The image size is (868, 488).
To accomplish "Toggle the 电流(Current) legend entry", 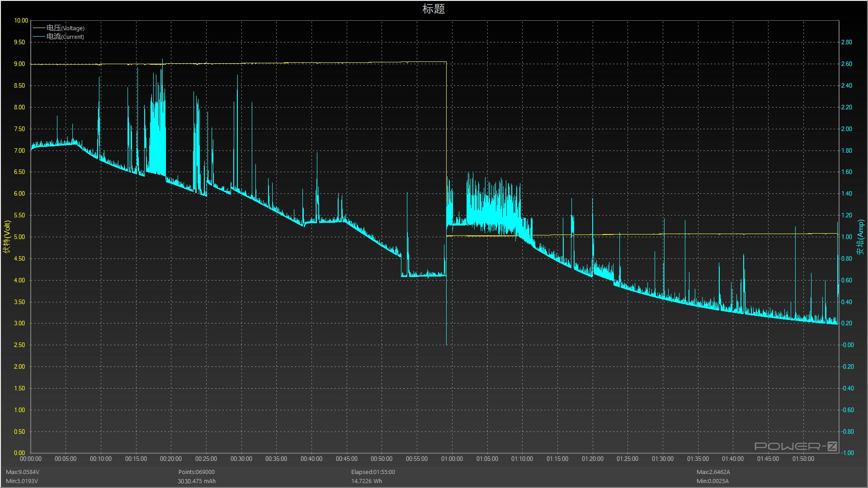I will [65, 37].
